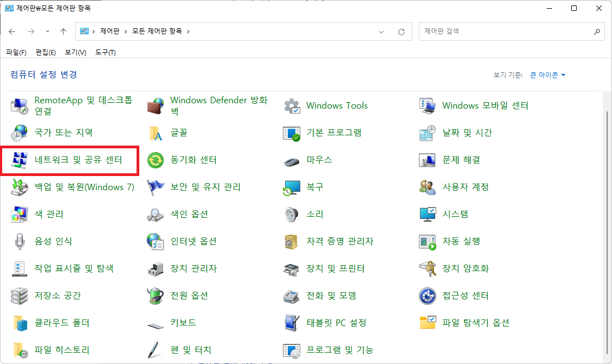This screenshot has width=612, height=364.
Task: Open Windows Defender 방화벽 icon
Action: coord(156,105)
